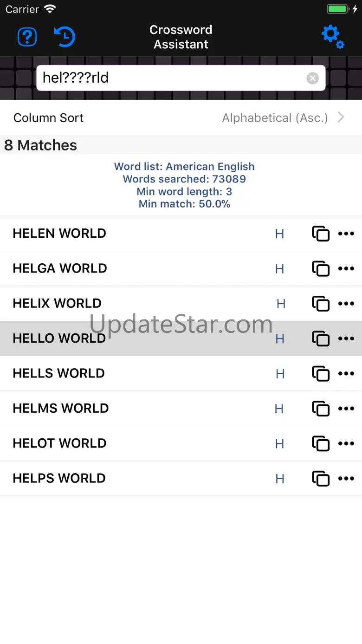Copy HELOT WORLD to clipboard
This screenshot has width=362, height=644.
point(321,443)
